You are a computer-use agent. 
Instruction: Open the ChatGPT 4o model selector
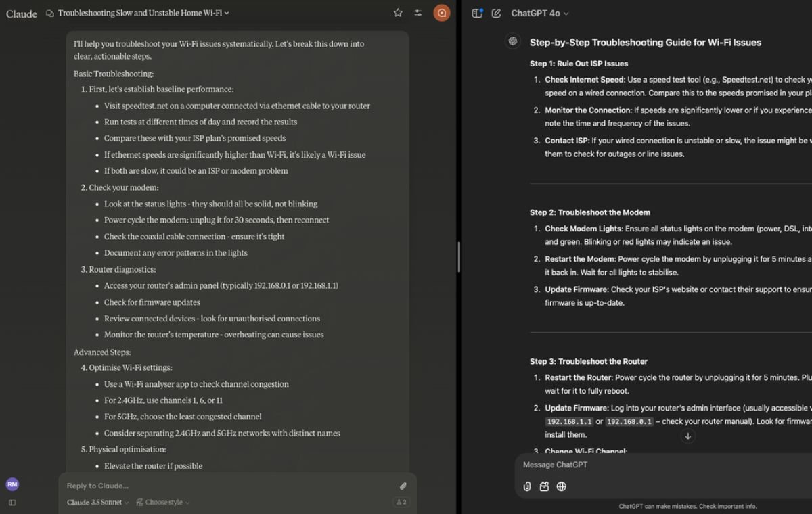pos(539,13)
